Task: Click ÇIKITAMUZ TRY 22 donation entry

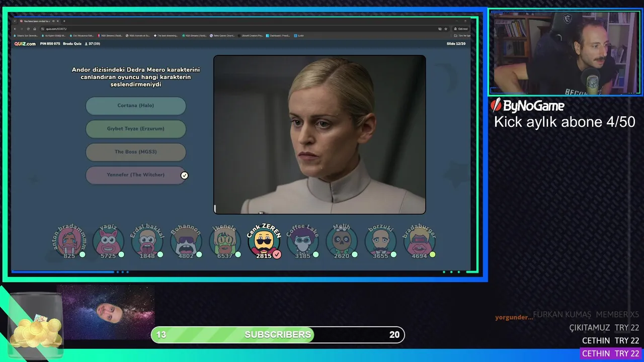Action: point(604,327)
